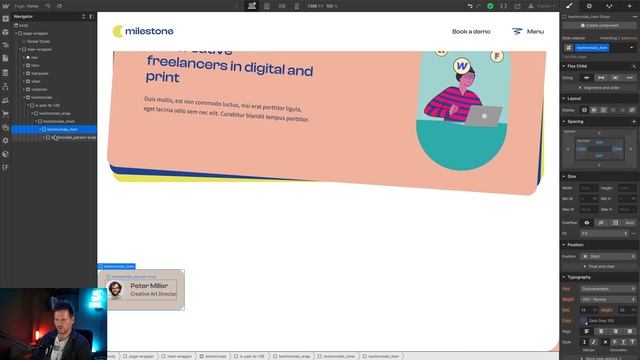Set flex sizing to grow
This screenshot has height=360, width=640.
tap(601, 78)
